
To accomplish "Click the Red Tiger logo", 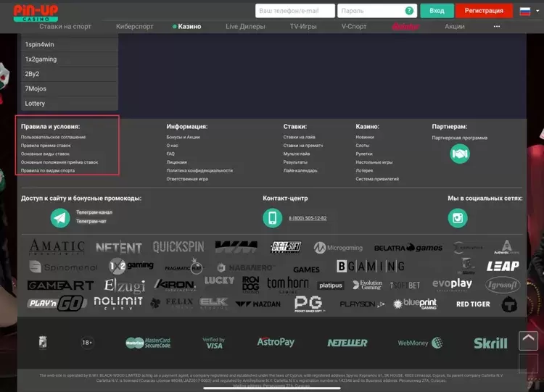I will [473, 304].
